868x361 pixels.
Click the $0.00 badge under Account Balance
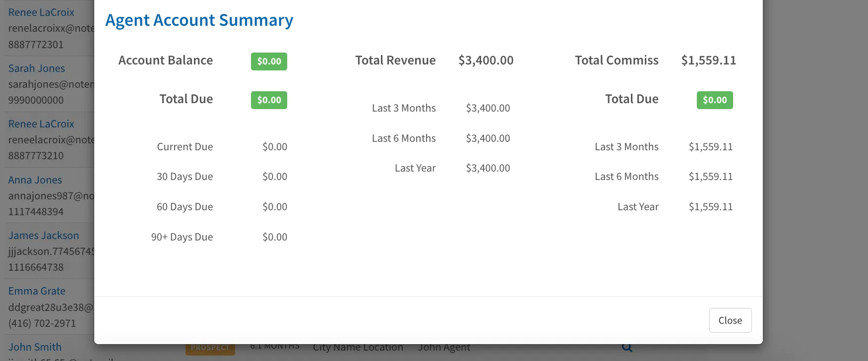(x=269, y=100)
